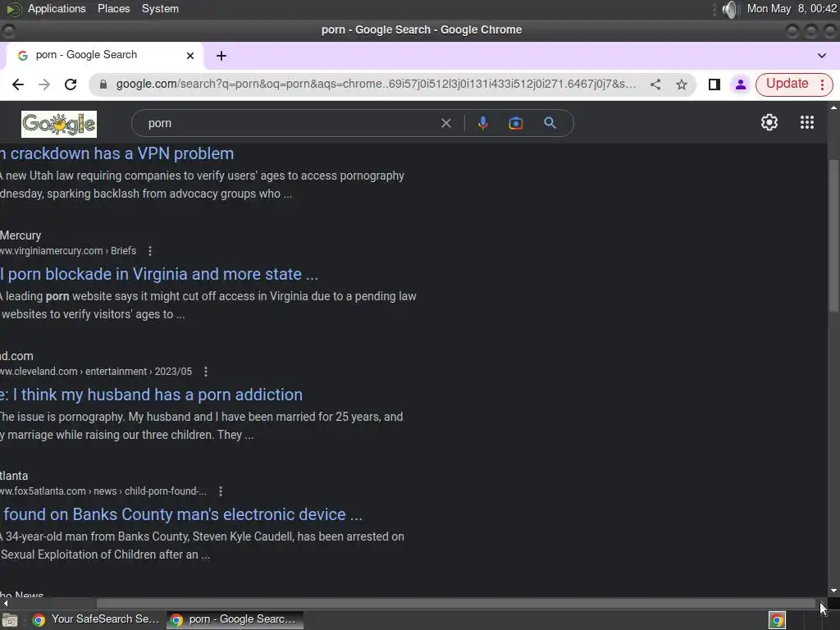This screenshot has height=630, width=840.
Task: Expand the tab search dropdown
Action: [x=822, y=56]
